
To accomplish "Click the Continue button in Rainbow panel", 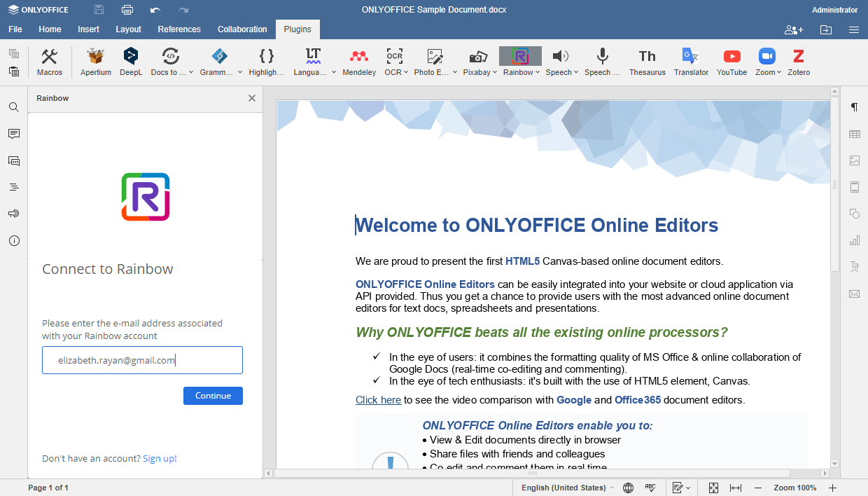I will pyautogui.click(x=213, y=396).
